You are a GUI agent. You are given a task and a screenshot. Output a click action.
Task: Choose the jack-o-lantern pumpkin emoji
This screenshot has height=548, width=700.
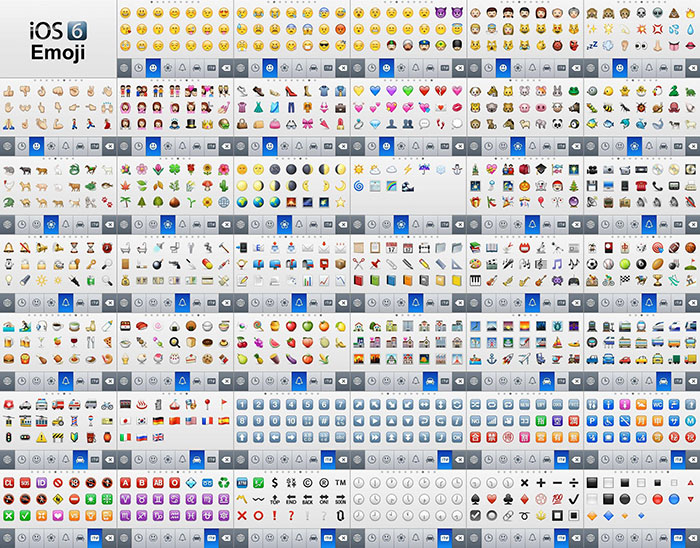(x=525, y=186)
